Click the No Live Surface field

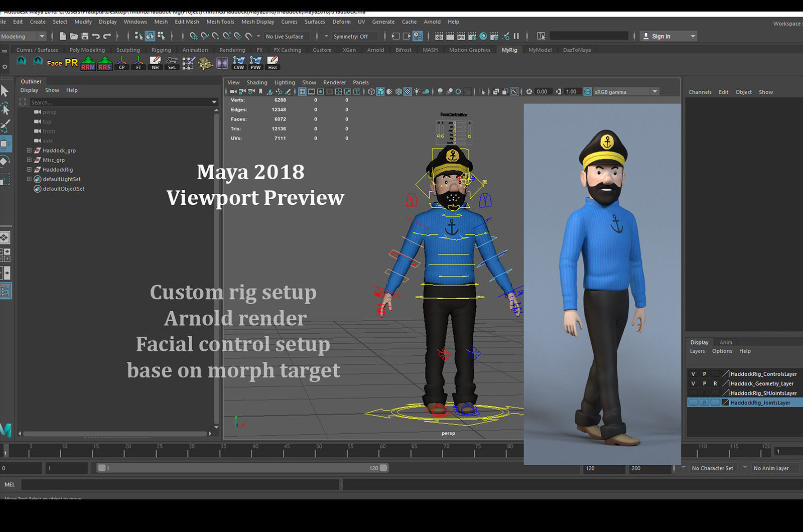pyautogui.click(x=287, y=37)
